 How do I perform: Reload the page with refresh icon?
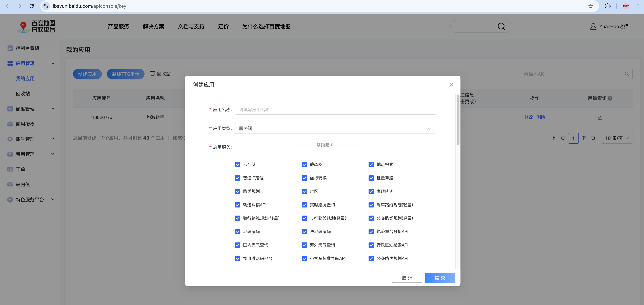(31, 6)
